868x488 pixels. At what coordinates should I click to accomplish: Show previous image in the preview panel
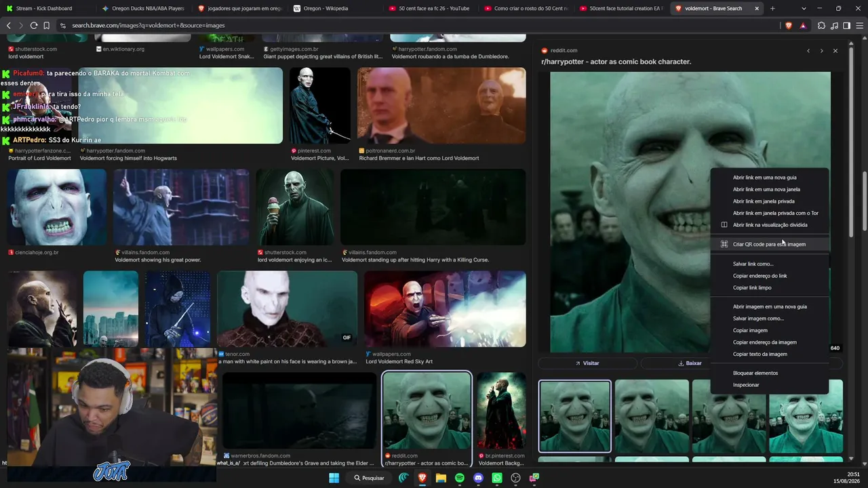pyautogui.click(x=808, y=51)
